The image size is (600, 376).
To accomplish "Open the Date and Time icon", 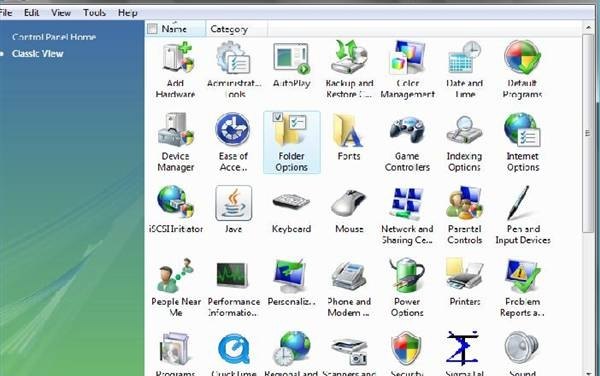I will coord(465,58).
